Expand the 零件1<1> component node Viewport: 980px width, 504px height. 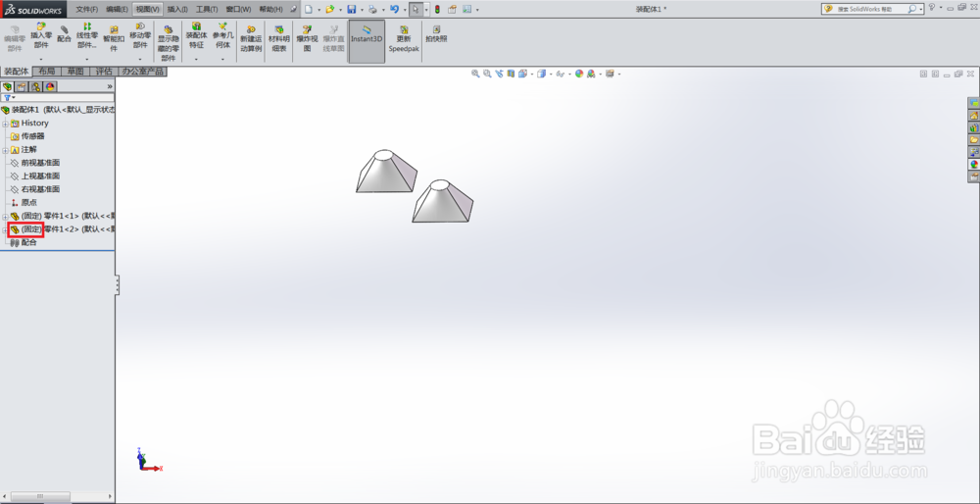5,217
